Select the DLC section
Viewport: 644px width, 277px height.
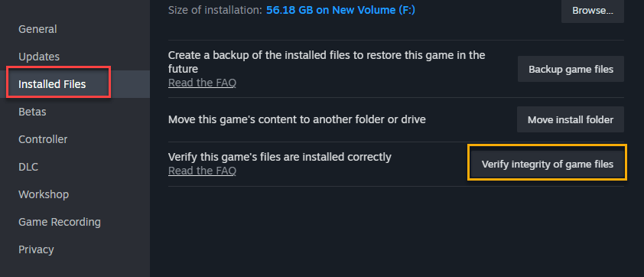(x=28, y=167)
